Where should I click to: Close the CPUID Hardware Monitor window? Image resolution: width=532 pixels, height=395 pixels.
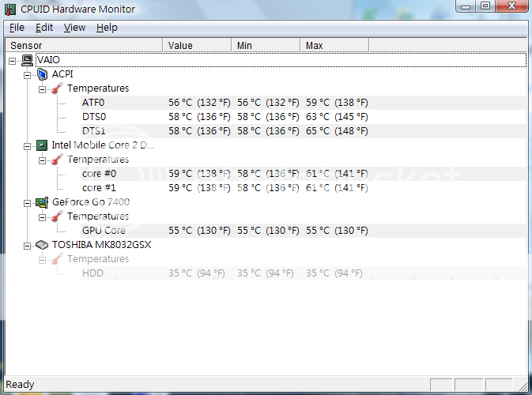click(x=511, y=6)
